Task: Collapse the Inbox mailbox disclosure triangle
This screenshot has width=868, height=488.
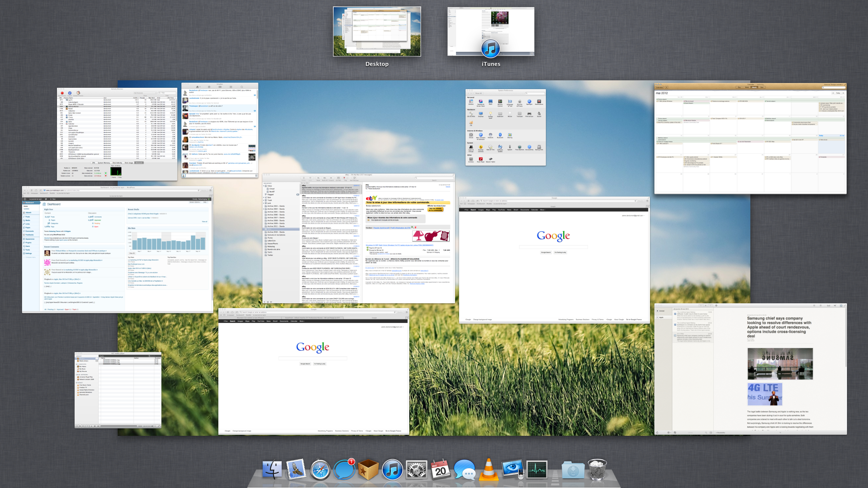Action: [x=264, y=186]
